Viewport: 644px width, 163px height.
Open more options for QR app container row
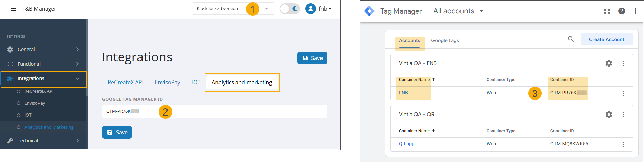623,144
